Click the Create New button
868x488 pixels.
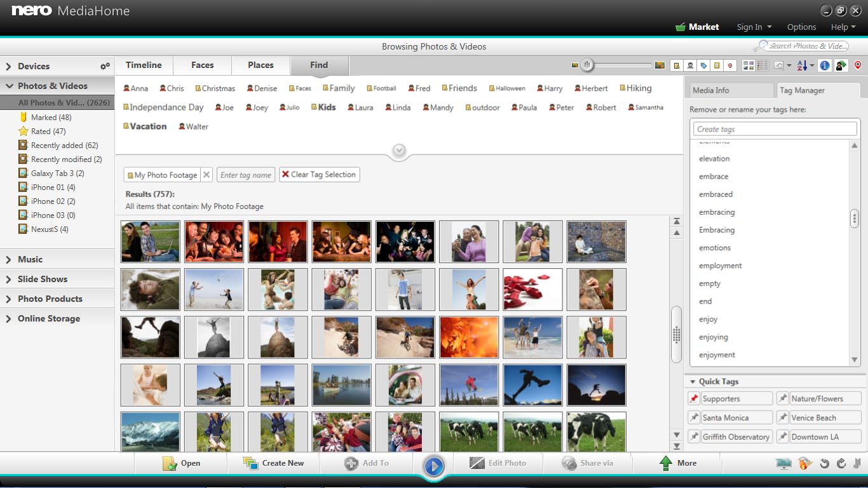point(274,463)
